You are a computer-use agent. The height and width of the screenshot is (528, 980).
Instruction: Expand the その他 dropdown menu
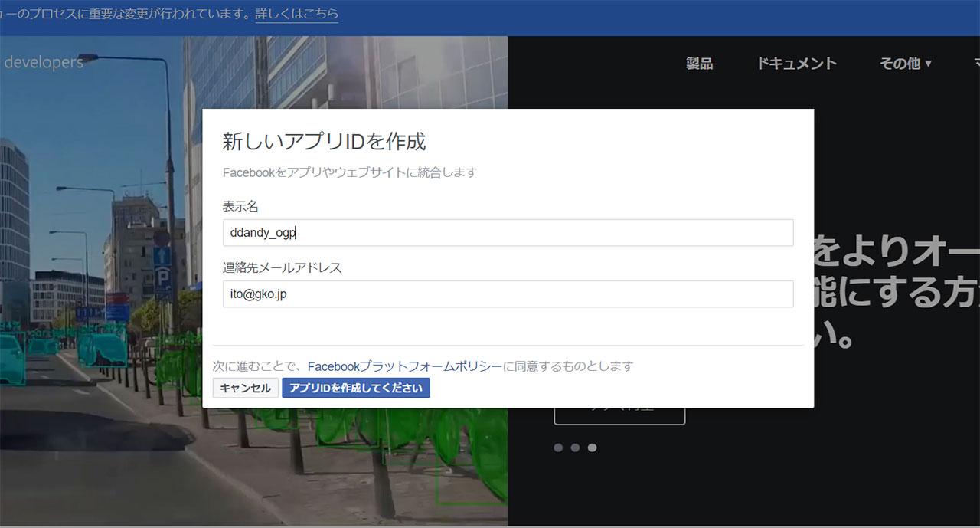906,64
